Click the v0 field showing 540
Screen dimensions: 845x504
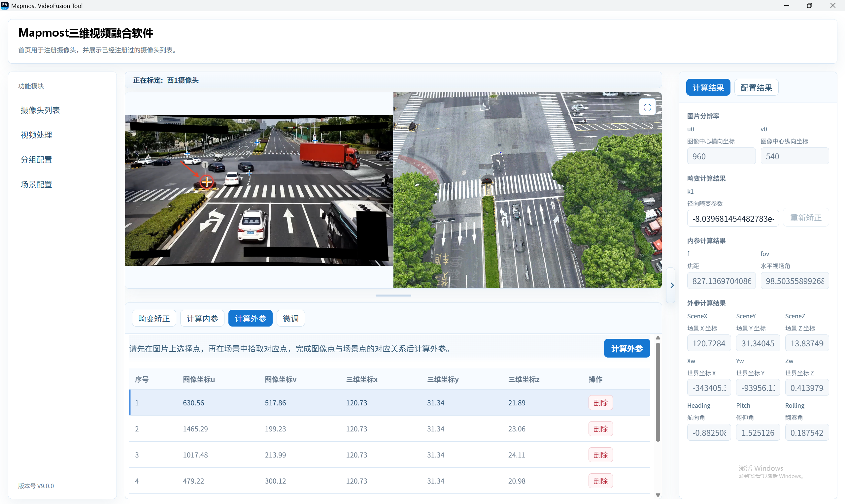795,156
